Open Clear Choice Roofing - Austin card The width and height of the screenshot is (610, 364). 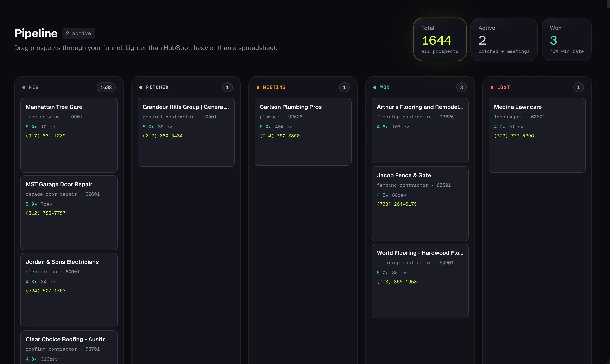(69, 347)
